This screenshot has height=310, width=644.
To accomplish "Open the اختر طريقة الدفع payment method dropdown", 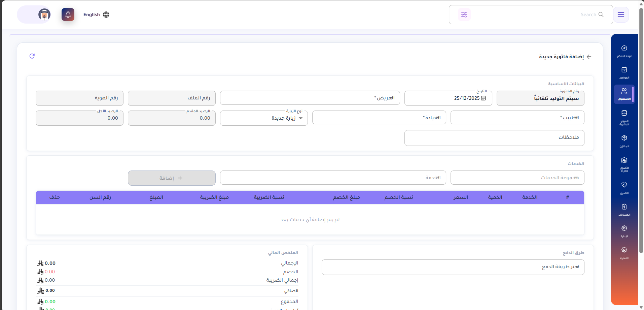I will tap(453, 267).
